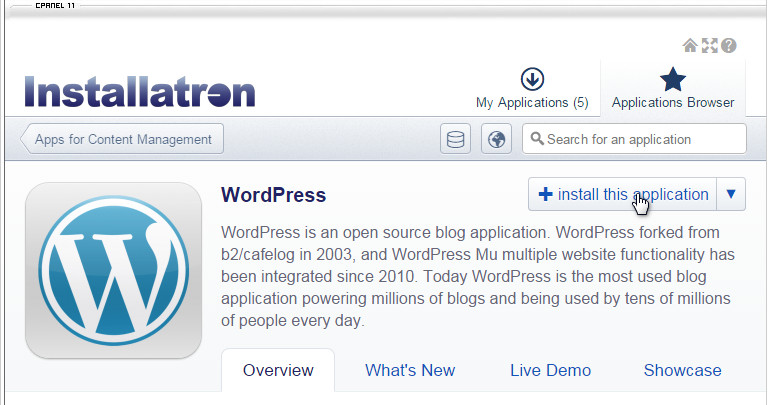Image resolution: width=768 pixels, height=405 pixels.
Task: Focus the Search for an application field
Action: (x=634, y=139)
